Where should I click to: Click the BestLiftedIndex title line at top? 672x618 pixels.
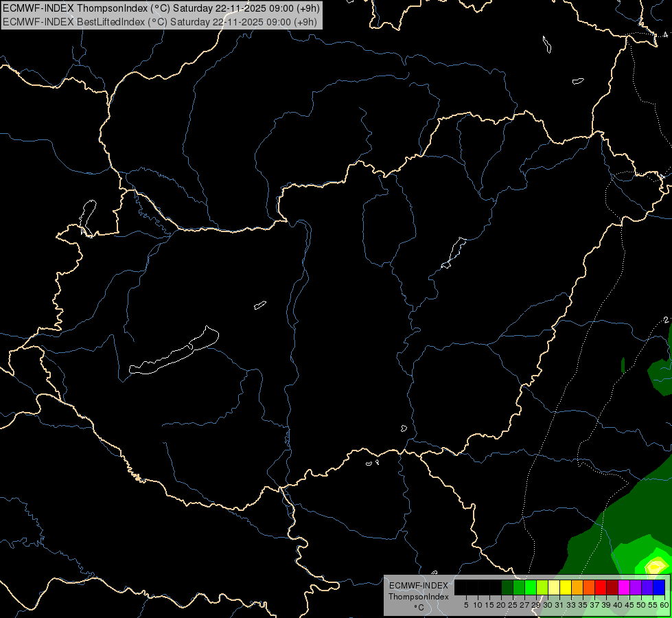160,22
